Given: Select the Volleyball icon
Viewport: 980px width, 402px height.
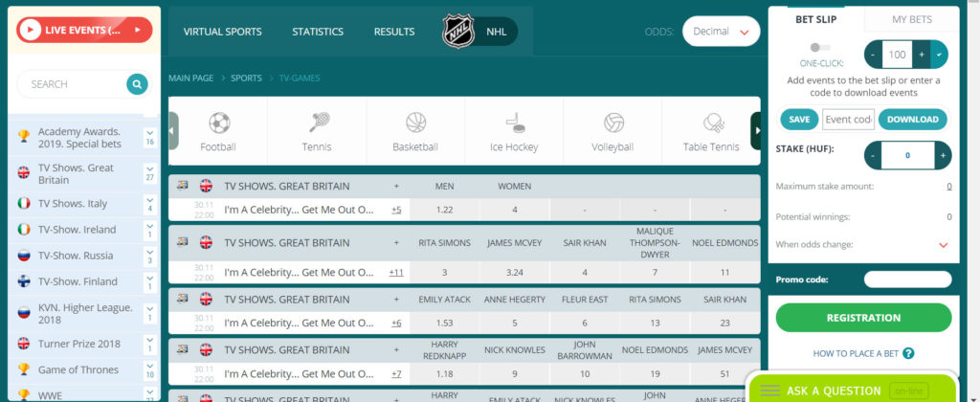Looking at the screenshot, I should 612,123.
